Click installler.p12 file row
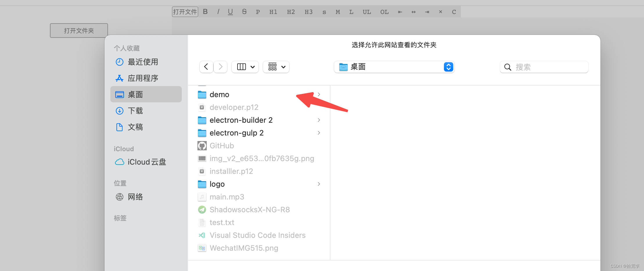Image resolution: width=644 pixels, height=271 pixels. [x=259, y=171]
